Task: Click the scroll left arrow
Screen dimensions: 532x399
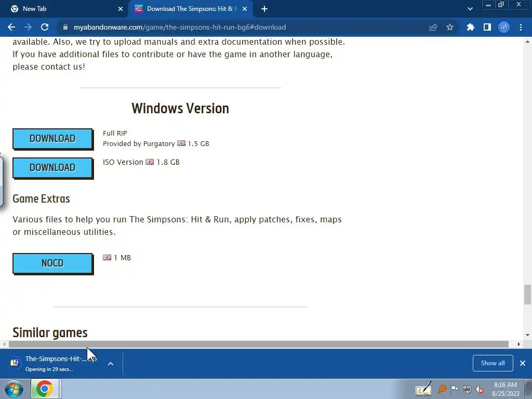Action: 4,344
